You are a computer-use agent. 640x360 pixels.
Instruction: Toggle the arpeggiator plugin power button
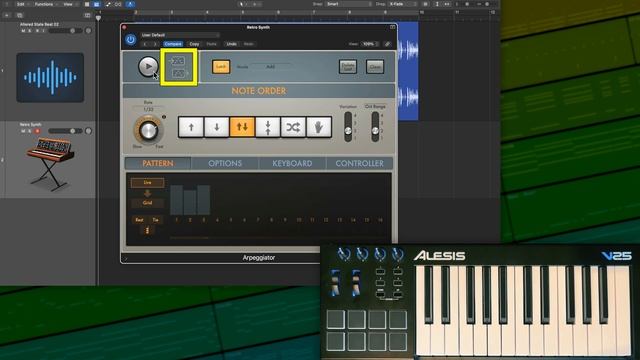tap(131, 40)
